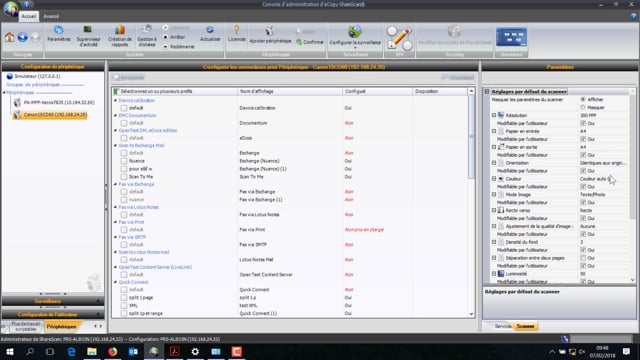The width and height of the screenshot is (640, 360).
Task: Click the EMC Documentum group link
Action: 138,116
